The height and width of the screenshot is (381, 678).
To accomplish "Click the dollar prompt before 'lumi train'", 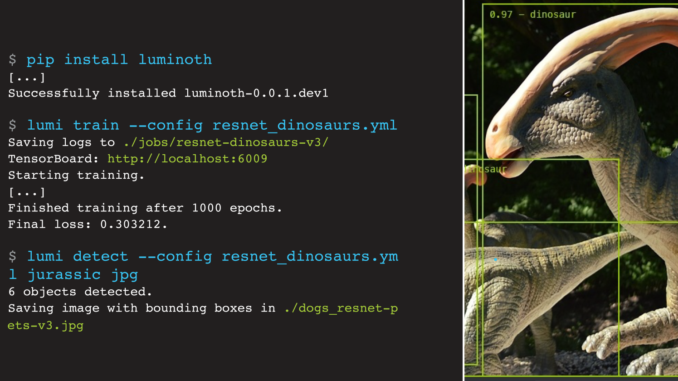I will (x=13, y=125).
